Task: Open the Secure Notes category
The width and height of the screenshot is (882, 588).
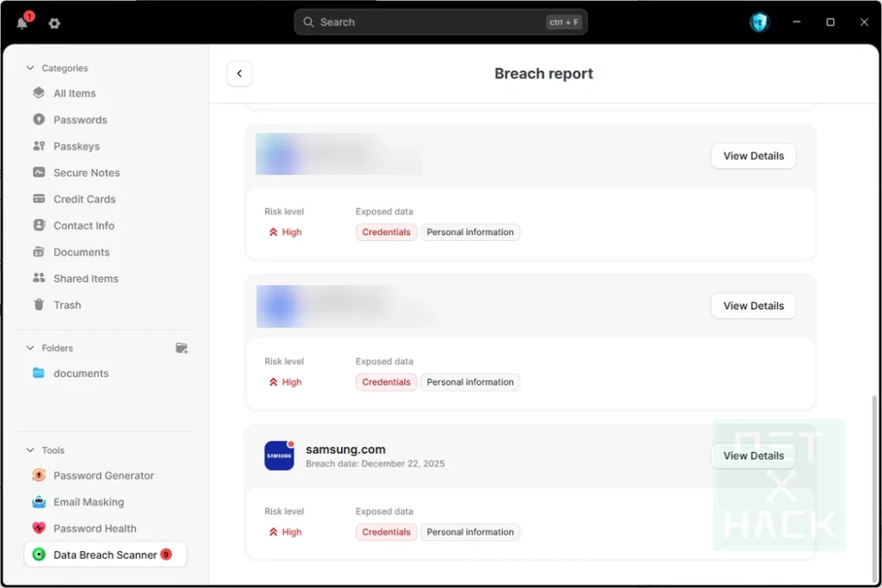Action: (x=86, y=173)
